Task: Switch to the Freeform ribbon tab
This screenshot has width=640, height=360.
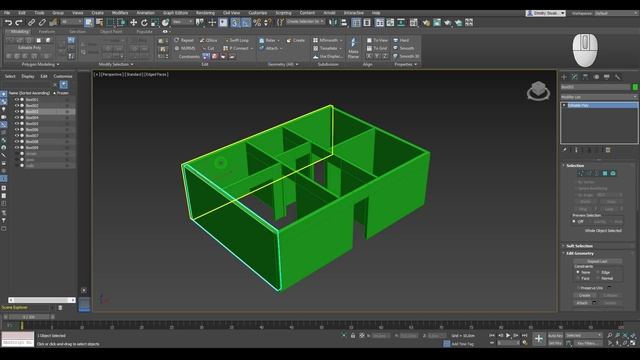Action: tap(47, 31)
